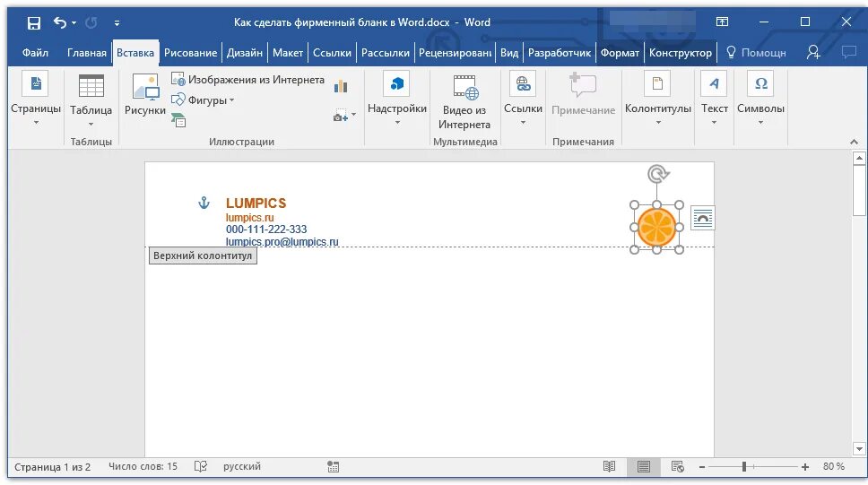868x485 pixels.
Task: Click the spelling check status icon
Action: tap(200, 467)
